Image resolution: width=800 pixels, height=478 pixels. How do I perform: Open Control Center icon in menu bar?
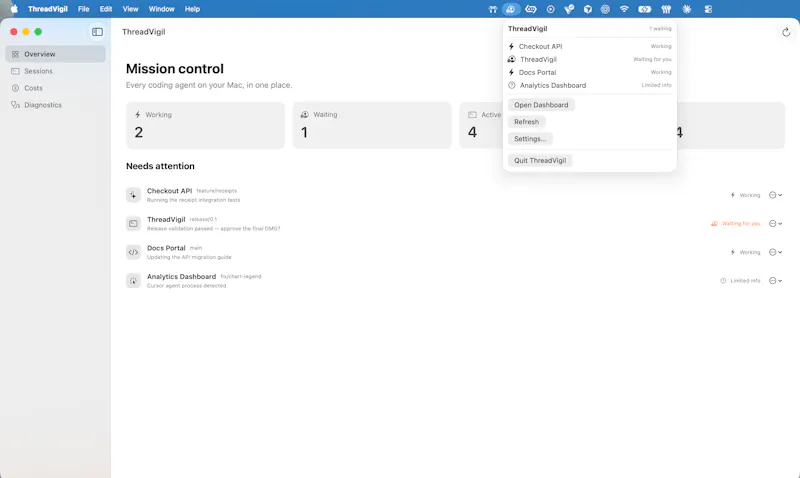pyautogui.click(x=708, y=9)
